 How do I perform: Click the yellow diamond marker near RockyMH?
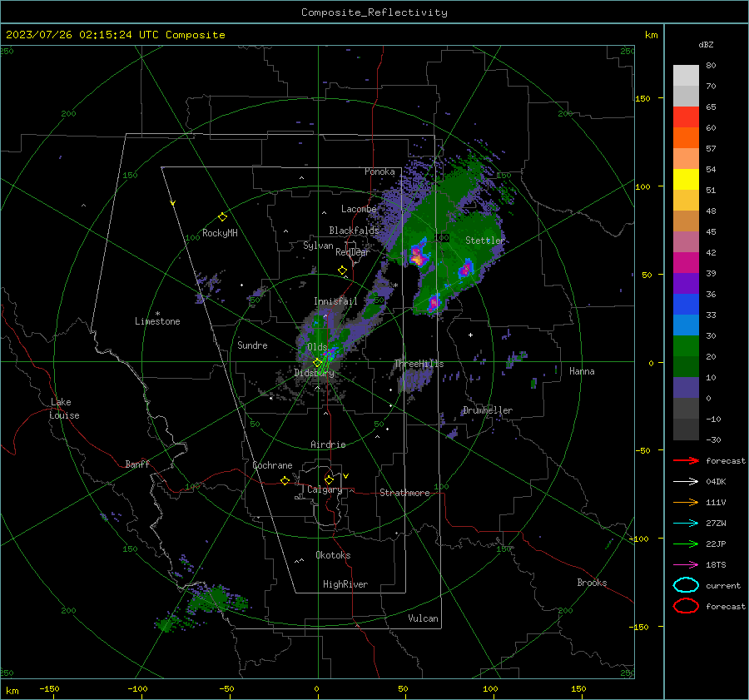[222, 217]
